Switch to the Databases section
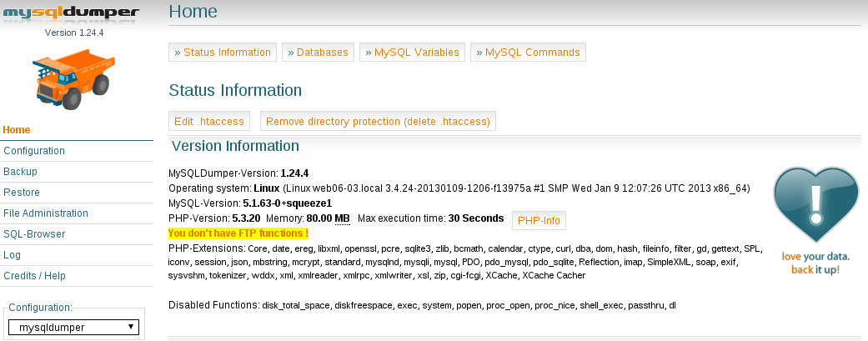868x341 pixels. [x=318, y=53]
